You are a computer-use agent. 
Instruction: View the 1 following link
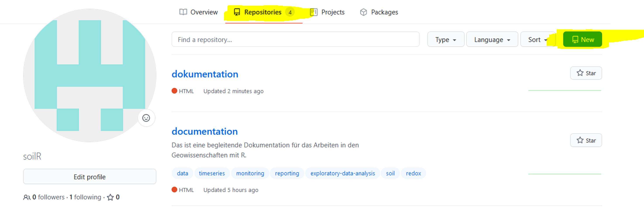85,197
